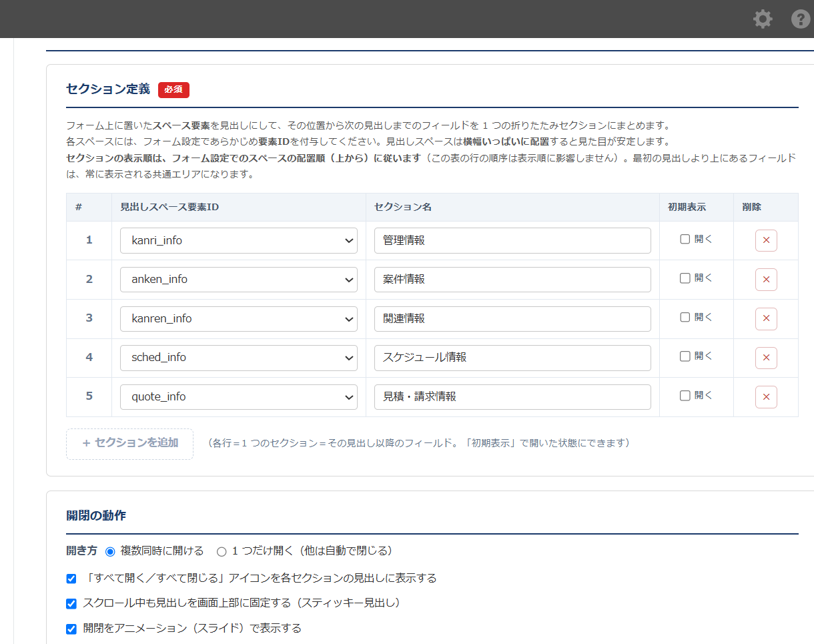
Task: Open the kanri_info element ID dropdown
Action: 239,241
